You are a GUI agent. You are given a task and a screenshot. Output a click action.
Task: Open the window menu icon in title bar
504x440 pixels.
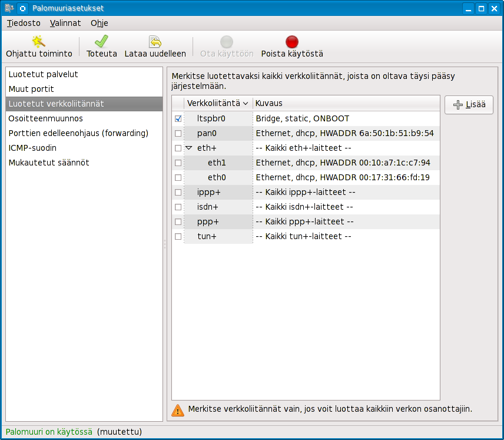click(8, 8)
